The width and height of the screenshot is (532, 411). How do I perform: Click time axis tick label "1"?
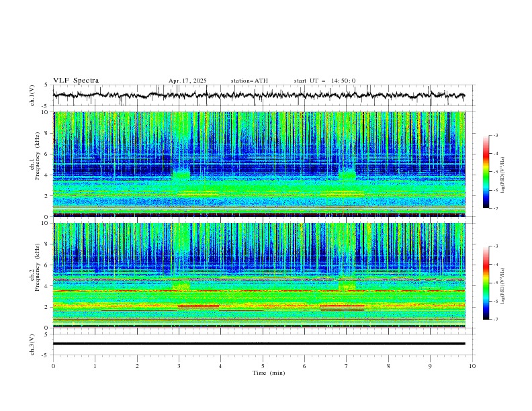(x=95, y=366)
